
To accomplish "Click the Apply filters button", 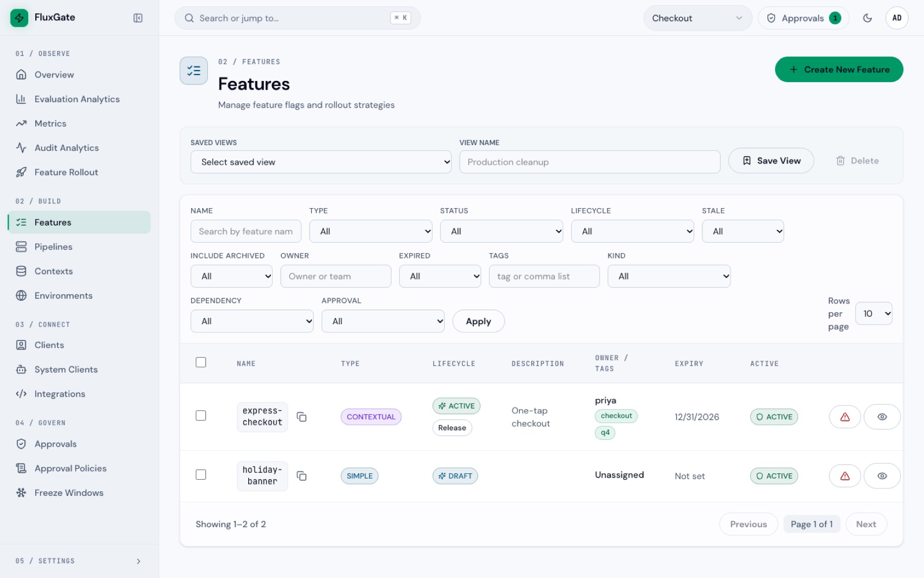I will (478, 321).
